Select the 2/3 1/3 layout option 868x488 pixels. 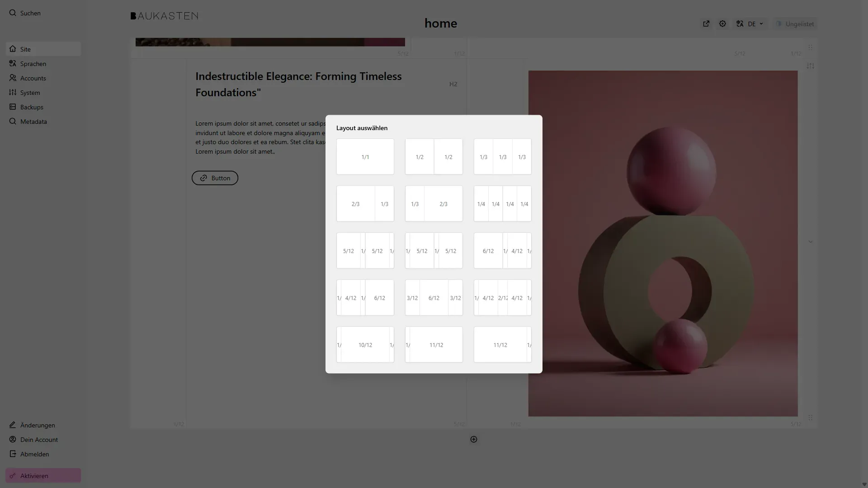(x=365, y=204)
